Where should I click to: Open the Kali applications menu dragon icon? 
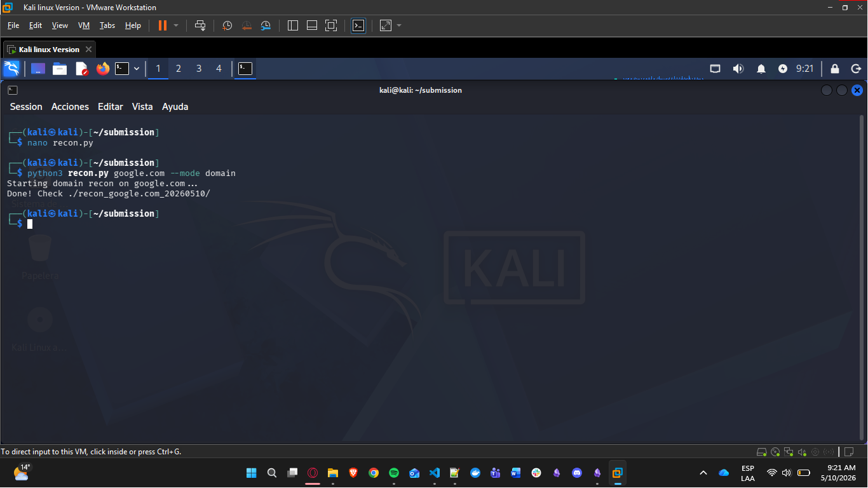(x=11, y=69)
